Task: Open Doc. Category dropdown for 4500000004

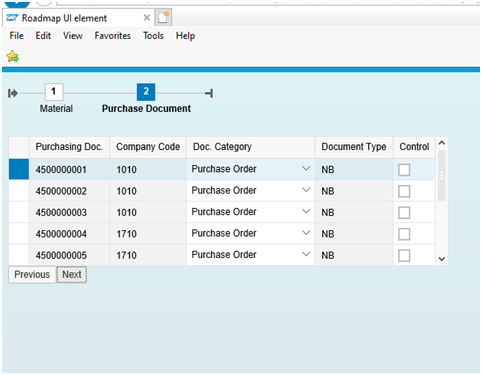Action: 306,233
